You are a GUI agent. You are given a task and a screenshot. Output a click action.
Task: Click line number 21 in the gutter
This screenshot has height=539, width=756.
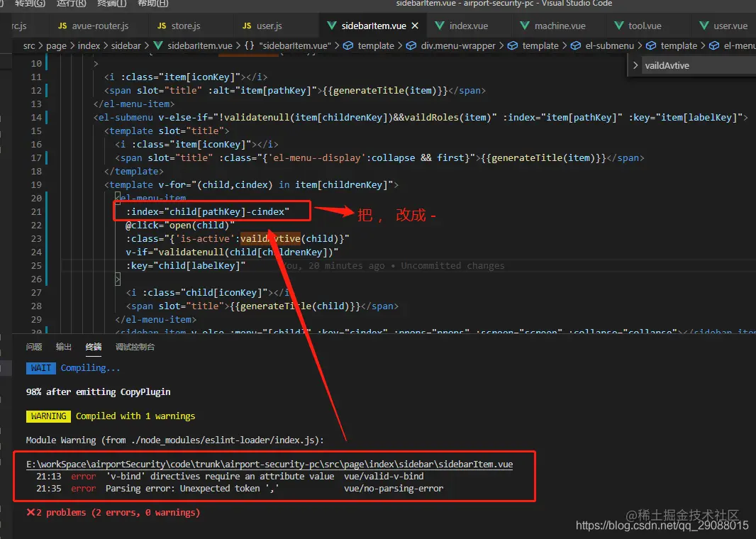click(36, 211)
